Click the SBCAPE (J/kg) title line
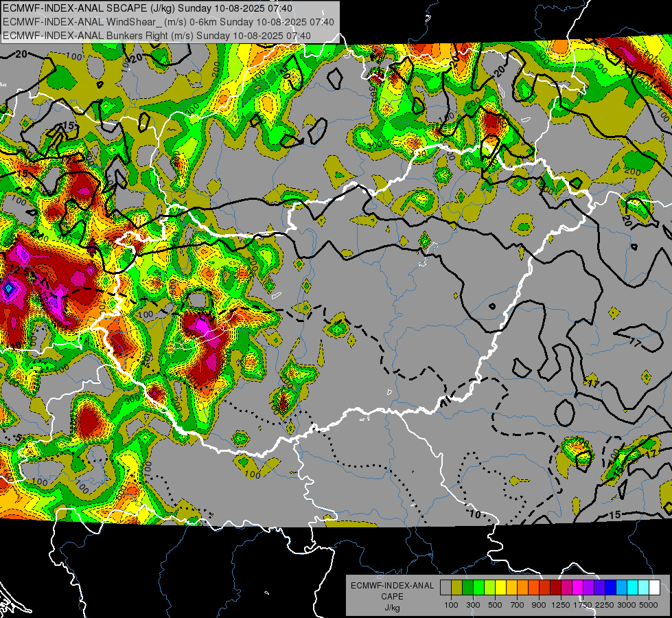 click(148, 8)
